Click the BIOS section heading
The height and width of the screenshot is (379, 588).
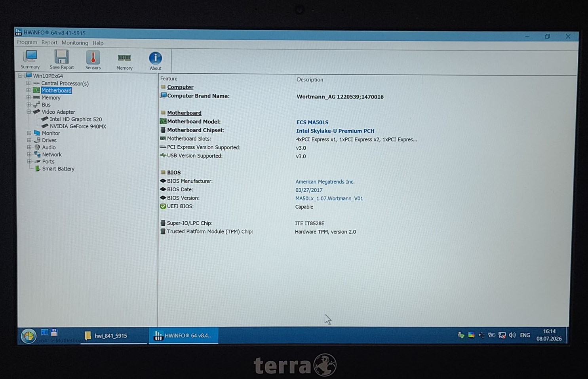[x=174, y=173]
